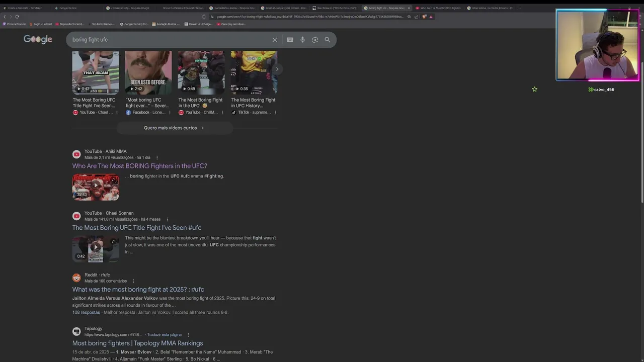Open more options for Chael Sonnen result
Image resolution: width=644 pixels, height=362 pixels.
(168, 219)
